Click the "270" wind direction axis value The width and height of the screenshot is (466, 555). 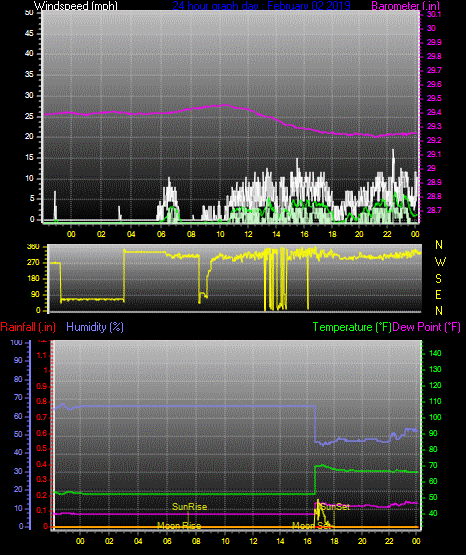[33, 263]
